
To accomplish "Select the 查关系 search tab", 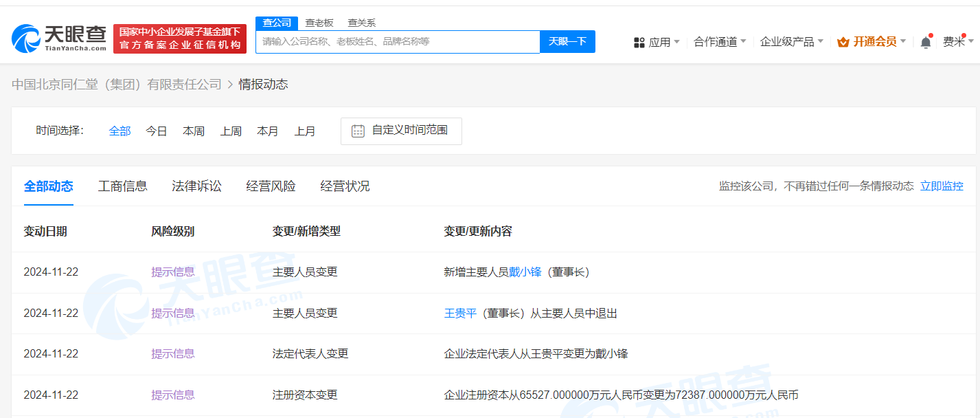I will [x=362, y=23].
